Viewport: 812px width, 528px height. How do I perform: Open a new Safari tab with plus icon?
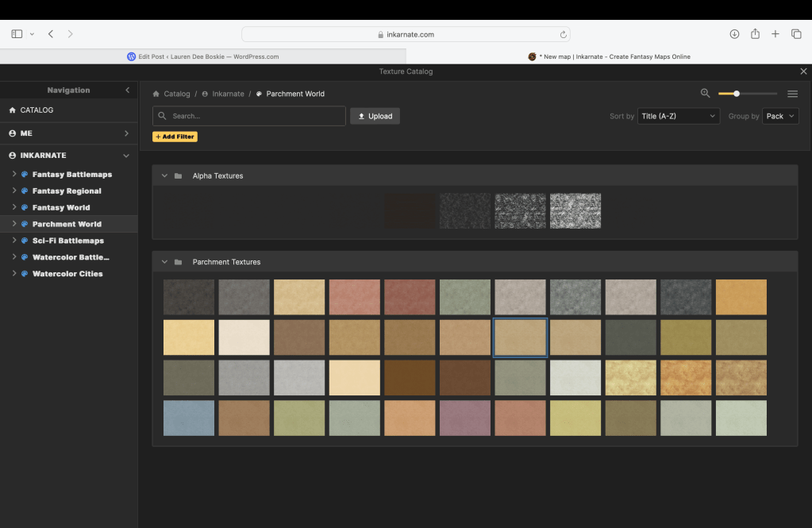775,34
